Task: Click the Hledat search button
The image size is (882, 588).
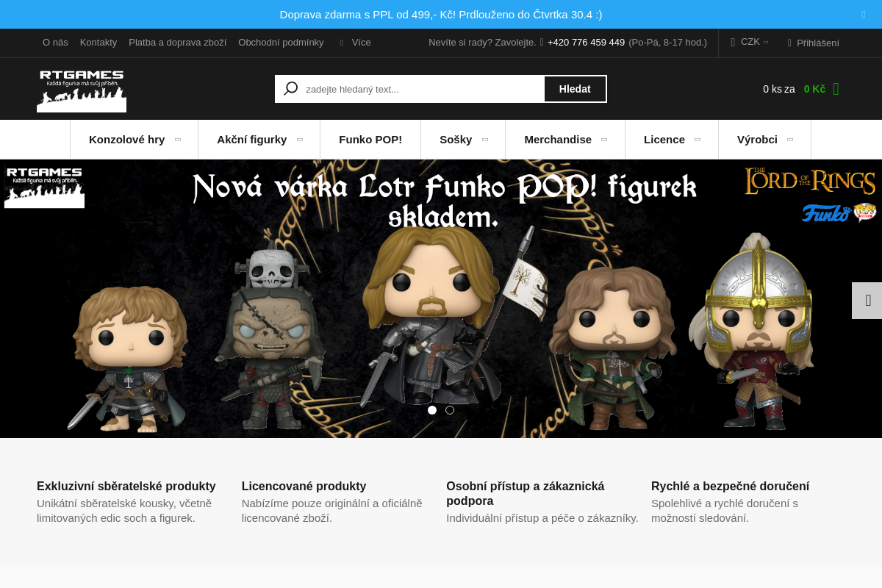Action: click(575, 89)
